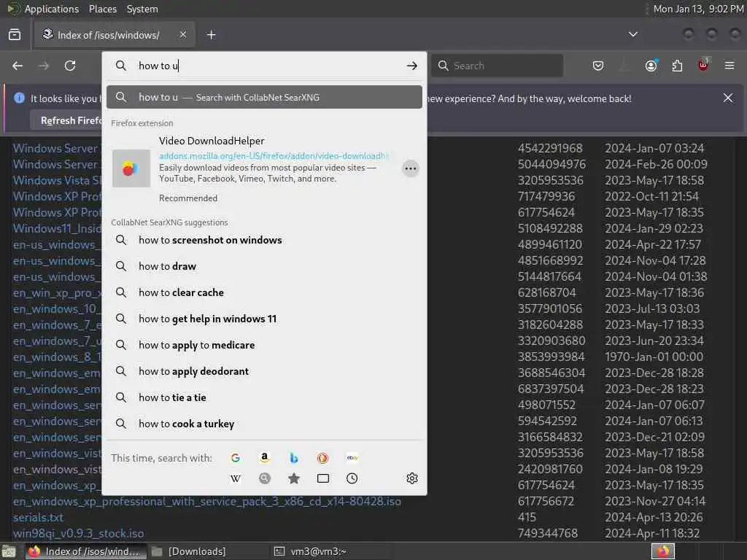Open the Extensions puzzle icon
This screenshot has width=747, height=560.
pos(677,66)
